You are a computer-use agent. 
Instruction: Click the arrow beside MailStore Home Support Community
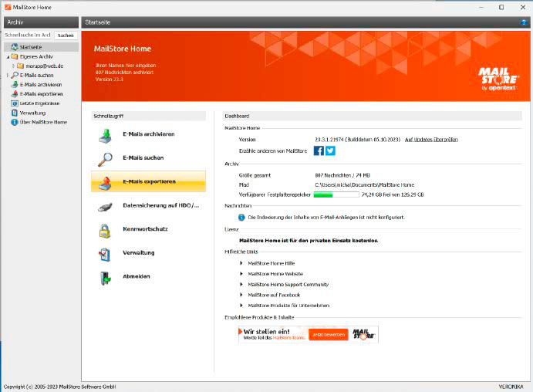[x=241, y=284]
